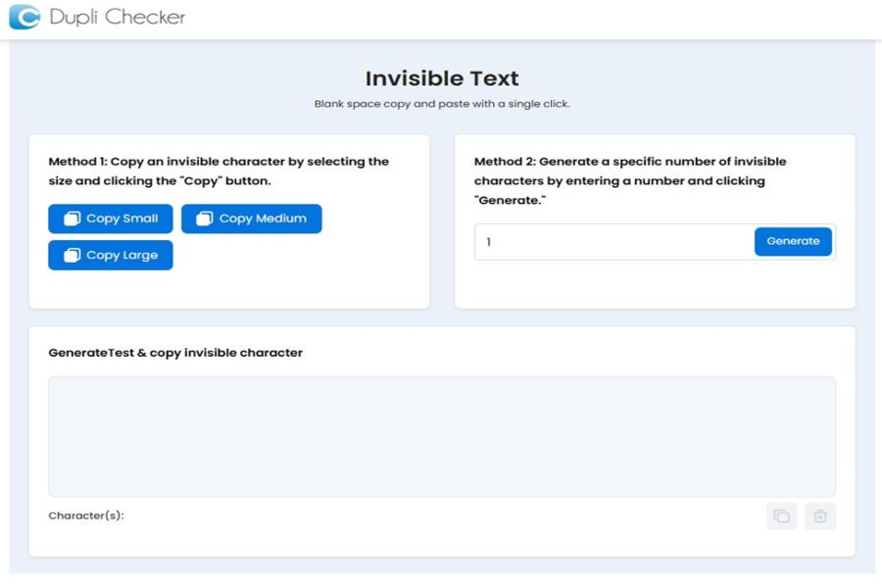The width and height of the screenshot is (882, 588).
Task: Copy the generated output using the copy icon
Action: 781,516
